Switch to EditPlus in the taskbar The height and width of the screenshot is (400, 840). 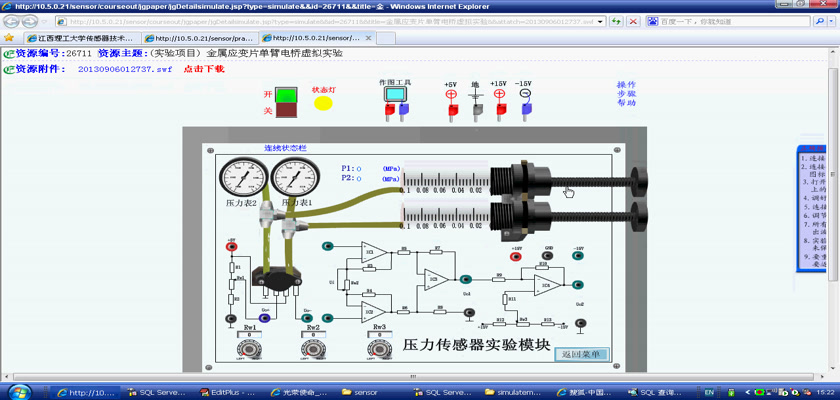228,393
